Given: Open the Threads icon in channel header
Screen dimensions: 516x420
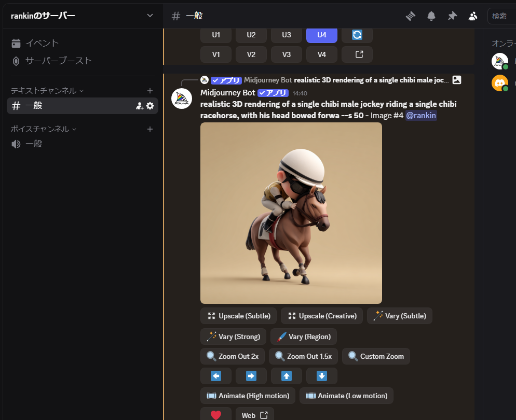Looking at the screenshot, I should (411, 16).
